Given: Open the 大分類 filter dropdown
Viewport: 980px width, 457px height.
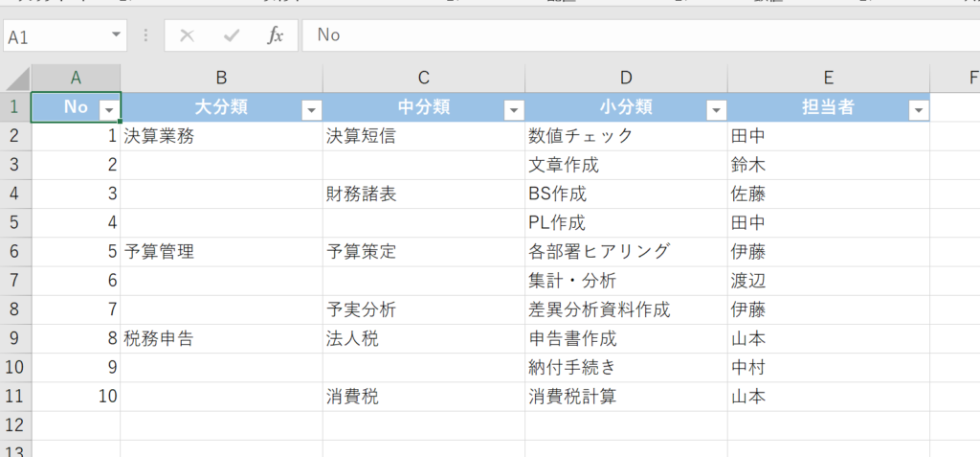Looking at the screenshot, I should pyautogui.click(x=310, y=110).
